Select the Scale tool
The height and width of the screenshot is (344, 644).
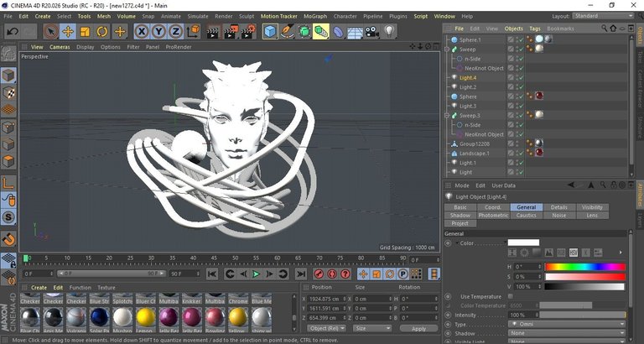(85, 32)
